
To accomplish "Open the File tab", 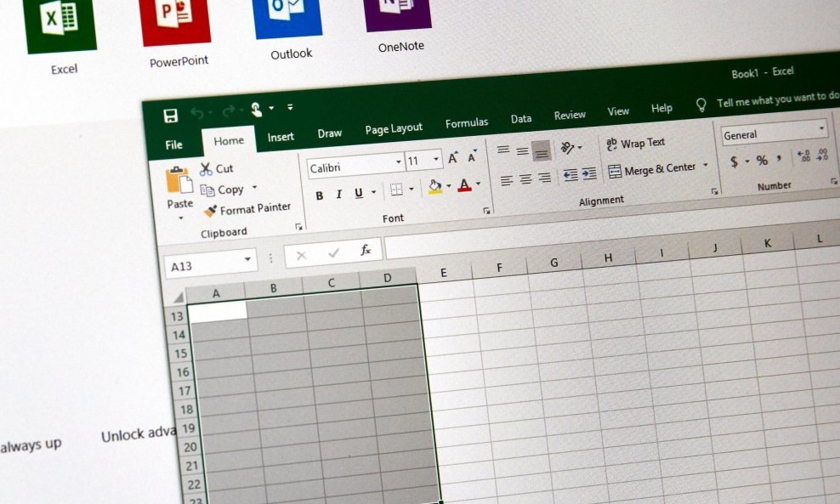I will tap(173, 144).
